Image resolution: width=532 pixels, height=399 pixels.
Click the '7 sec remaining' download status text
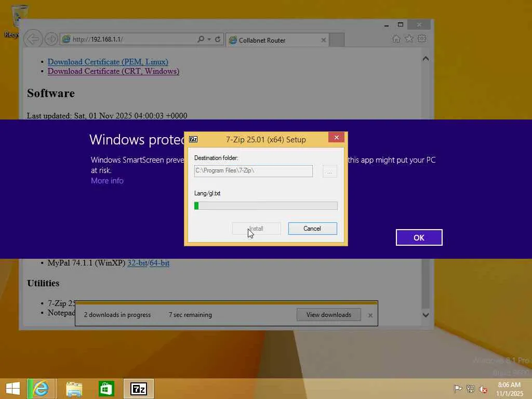[190, 315]
